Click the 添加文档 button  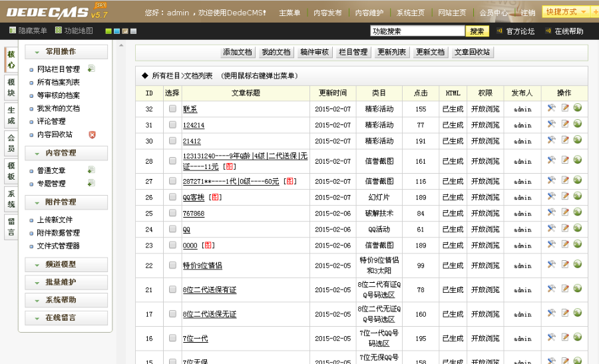[237, 53]
